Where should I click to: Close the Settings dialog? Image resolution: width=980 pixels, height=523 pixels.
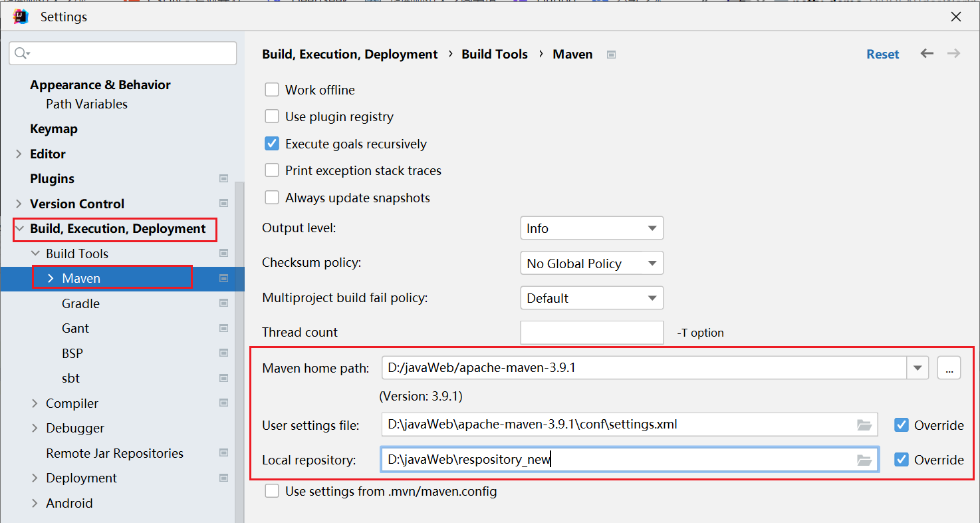click(x=956, y=17)
